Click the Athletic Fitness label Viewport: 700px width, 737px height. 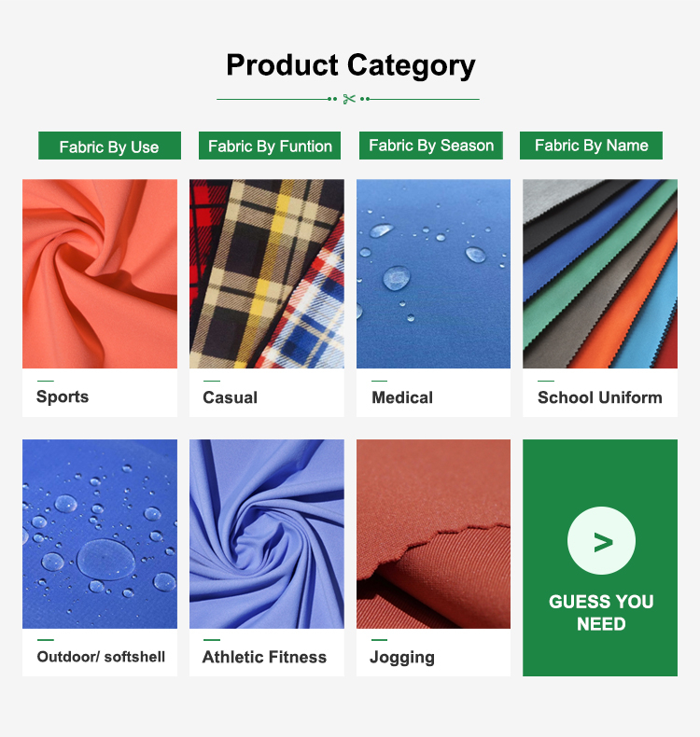point(264,657)
